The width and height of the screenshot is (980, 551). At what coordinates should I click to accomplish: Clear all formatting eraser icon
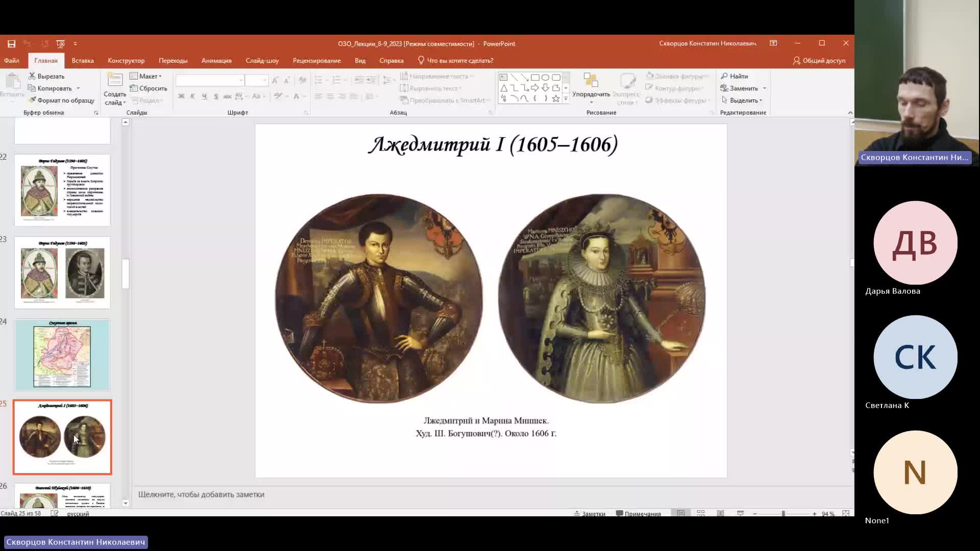pos(302,80)
